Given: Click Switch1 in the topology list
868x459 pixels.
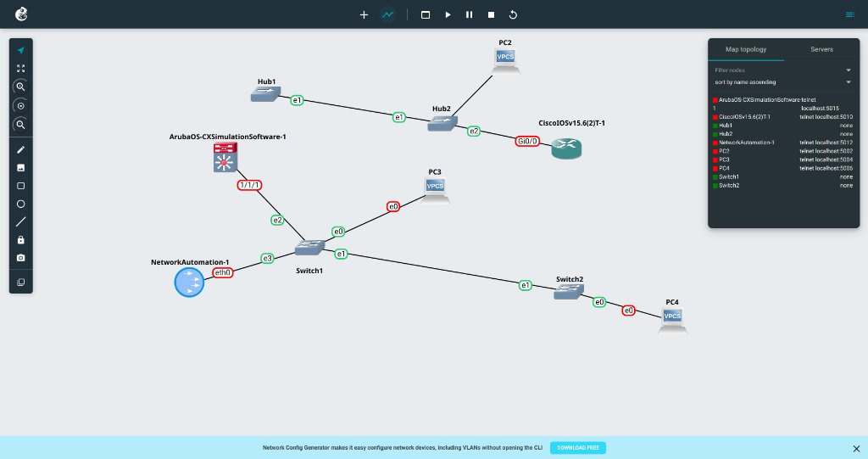Looking at the screenshot, I should click(728, 176).
